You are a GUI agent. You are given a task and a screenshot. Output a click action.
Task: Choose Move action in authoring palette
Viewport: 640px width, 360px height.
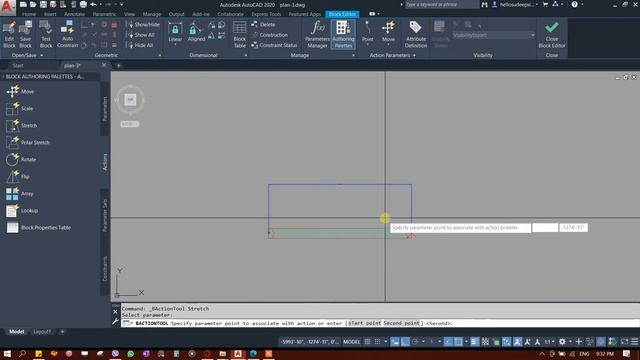click(x=20, y=91)
